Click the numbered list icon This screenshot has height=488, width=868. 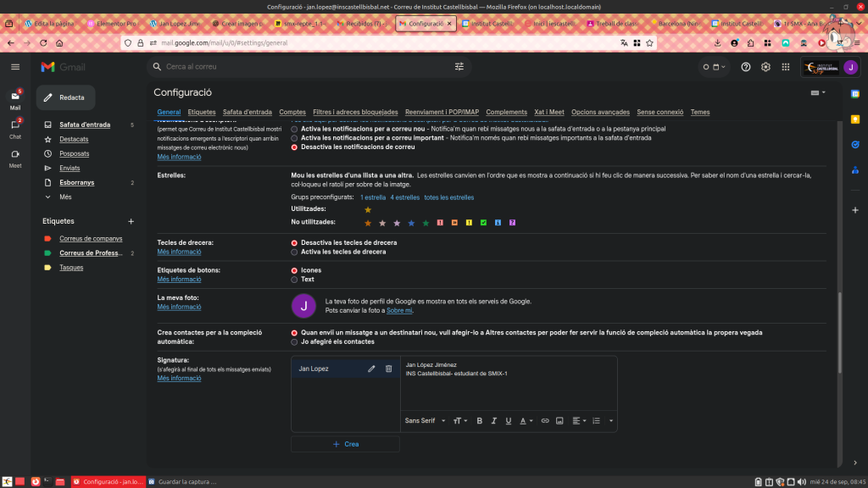coord(596,420)
